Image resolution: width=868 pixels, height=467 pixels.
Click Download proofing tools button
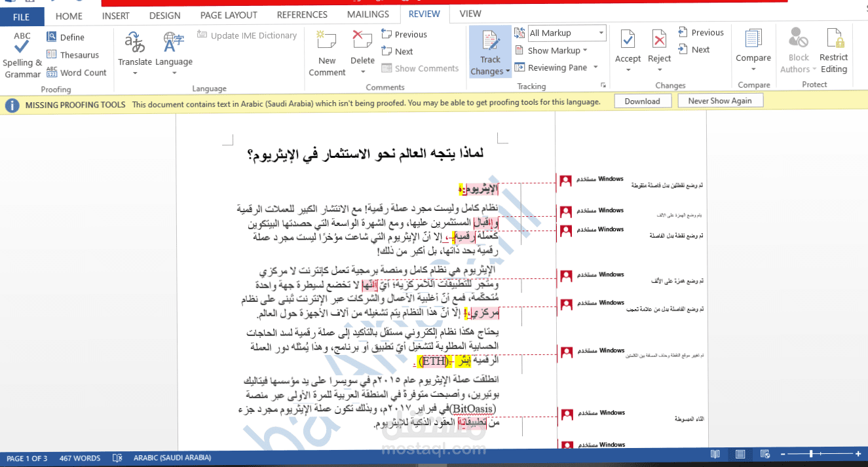click(642, 101)
